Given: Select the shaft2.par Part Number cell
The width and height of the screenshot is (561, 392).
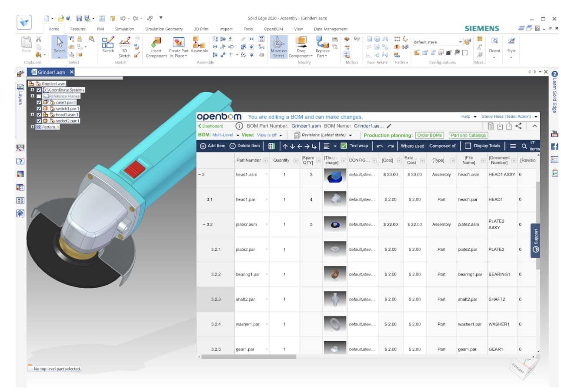Looking at the screenshot, I should click(x=252, y=299).
